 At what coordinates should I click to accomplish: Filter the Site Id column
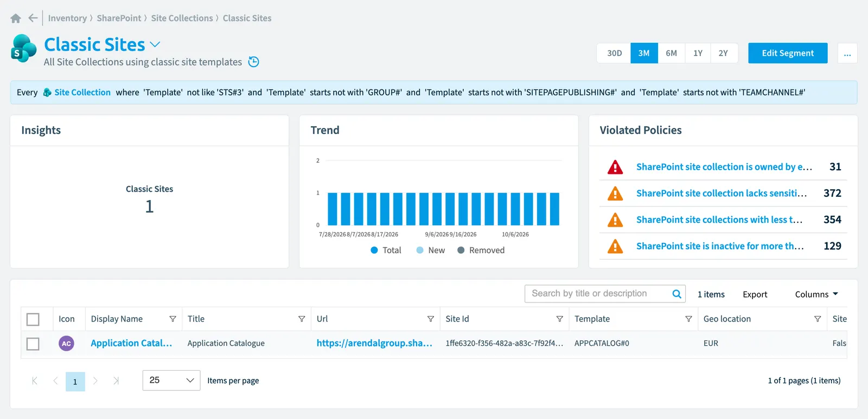(x=559, y=319)
